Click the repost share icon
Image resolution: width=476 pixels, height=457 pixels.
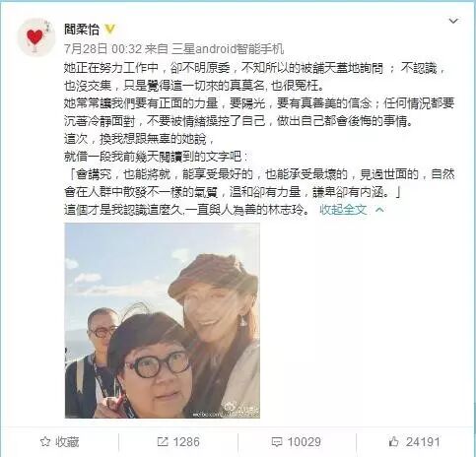[163, 442]
